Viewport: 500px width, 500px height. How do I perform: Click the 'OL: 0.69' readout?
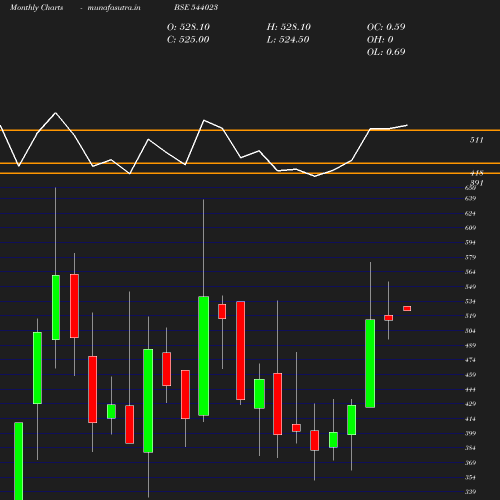[386, 52]
